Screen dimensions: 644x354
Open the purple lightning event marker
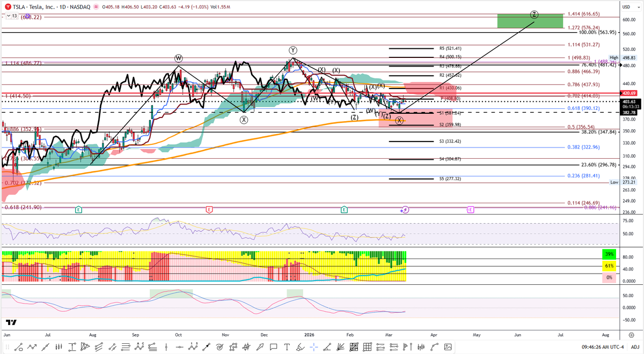pos(405,210)
